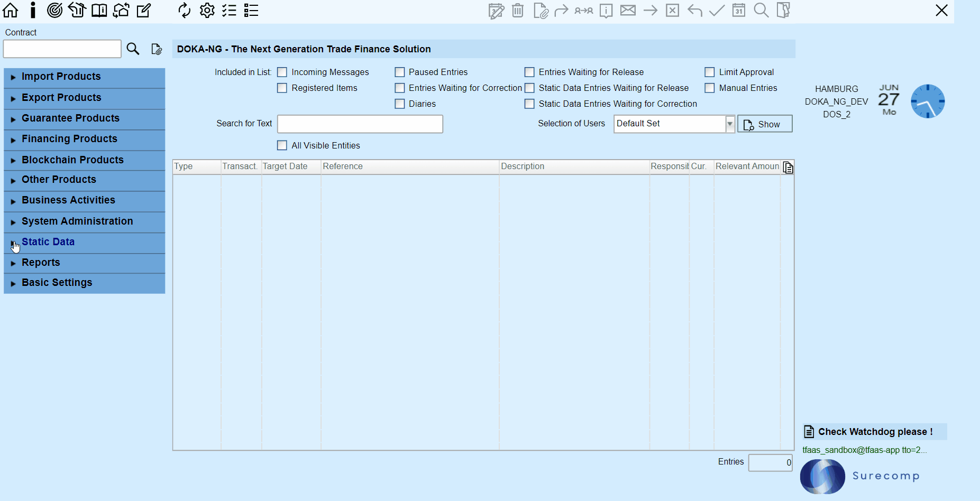Click the document icon beside Contract search
Screen dimensions: 980x501
[x=157, y=49]
